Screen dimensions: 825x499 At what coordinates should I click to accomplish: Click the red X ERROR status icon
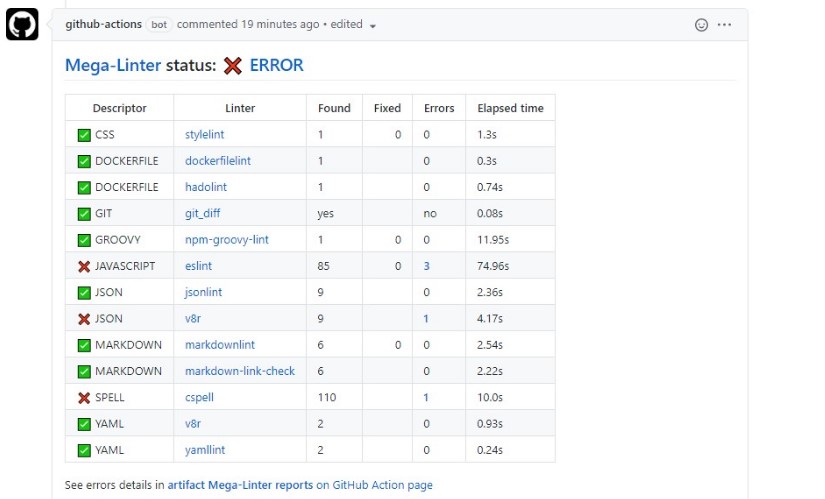(x=233, y=66)
